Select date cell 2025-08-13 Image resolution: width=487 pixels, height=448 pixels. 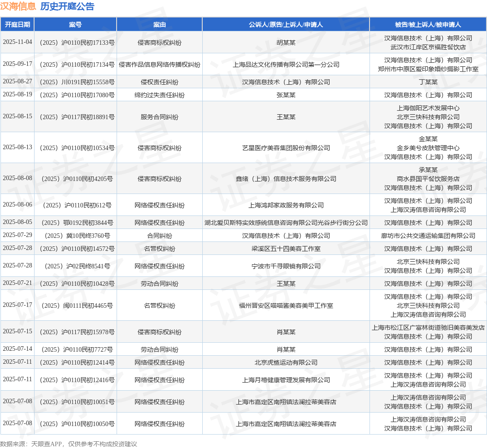pyautogui.click(x=17, y=147)
